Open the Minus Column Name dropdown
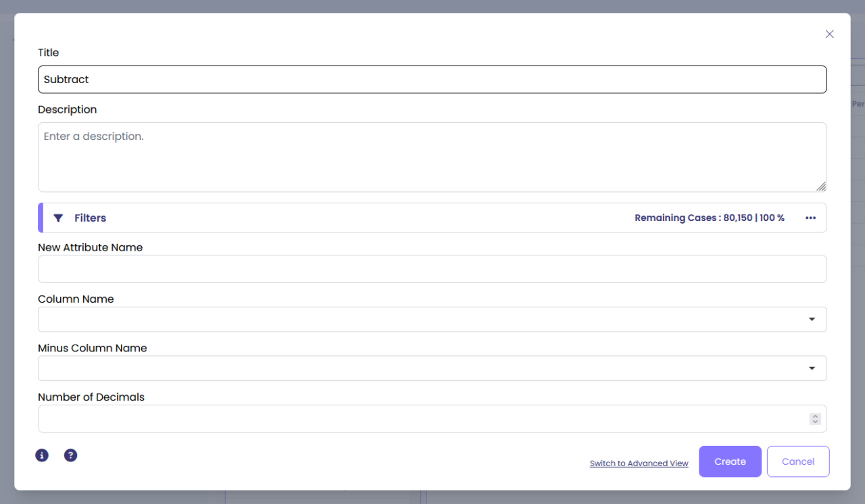Image resolution: width=865 pixels, height=504 pixels. point(812,369)
